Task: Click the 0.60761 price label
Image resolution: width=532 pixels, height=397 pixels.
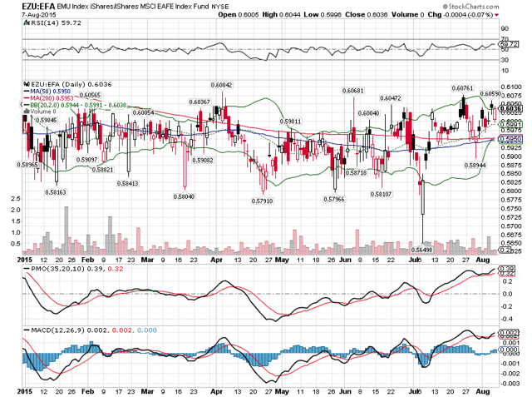Action: click(x=462, y=88)
